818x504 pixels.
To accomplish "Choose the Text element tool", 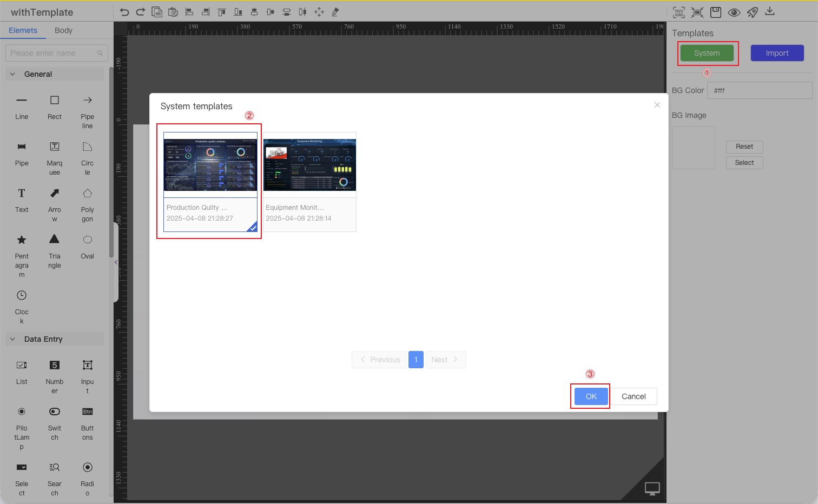I will pyautogui.click(x=22, y=194).
